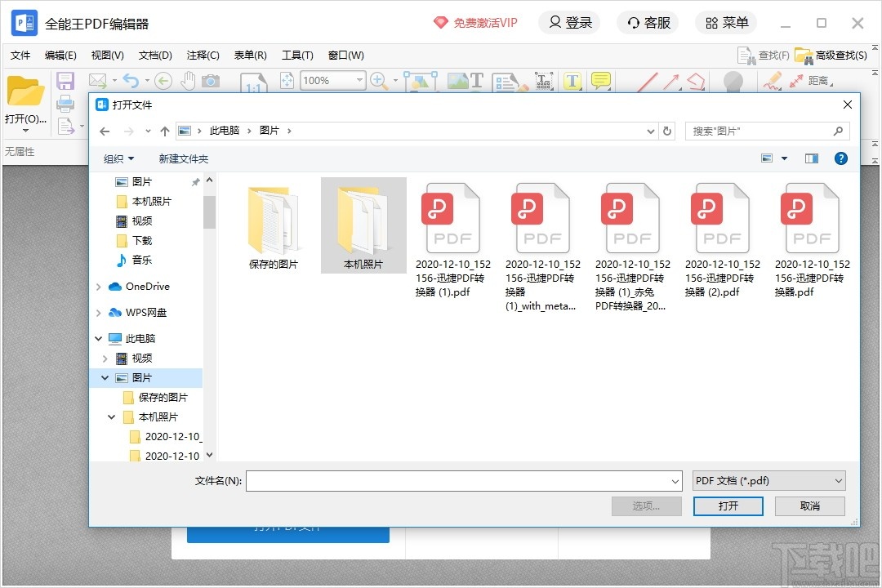Screen dimensions: 882x588
Task: Open the Email document icon
Action: [x=99, y=81]
